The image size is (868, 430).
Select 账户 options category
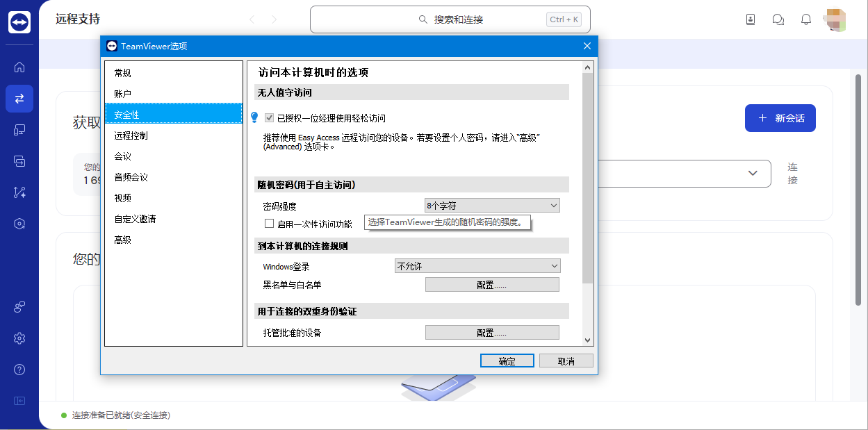coord(174,94)
